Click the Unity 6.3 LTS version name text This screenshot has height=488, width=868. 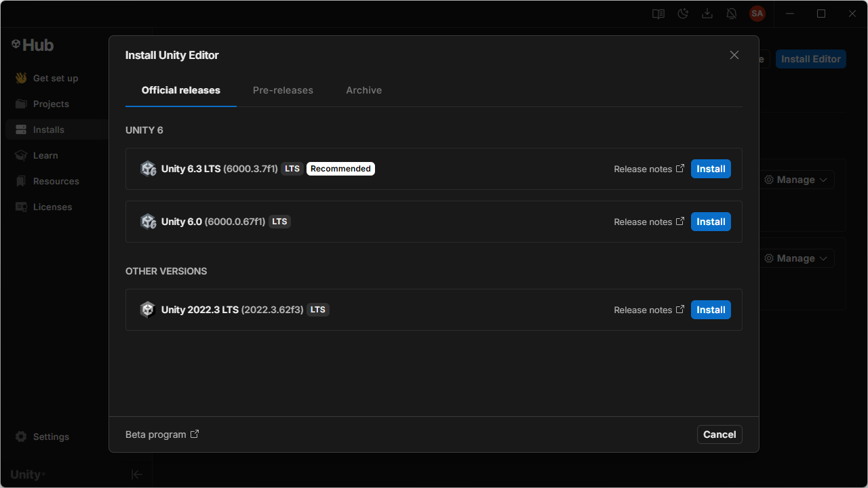pyautogui.click(x=191, y=169)
